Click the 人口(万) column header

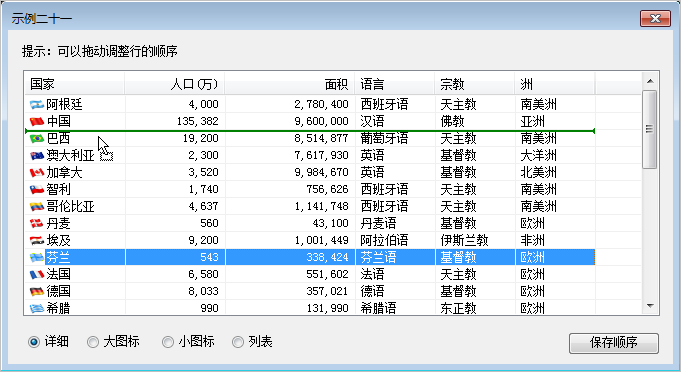[175, 84]
